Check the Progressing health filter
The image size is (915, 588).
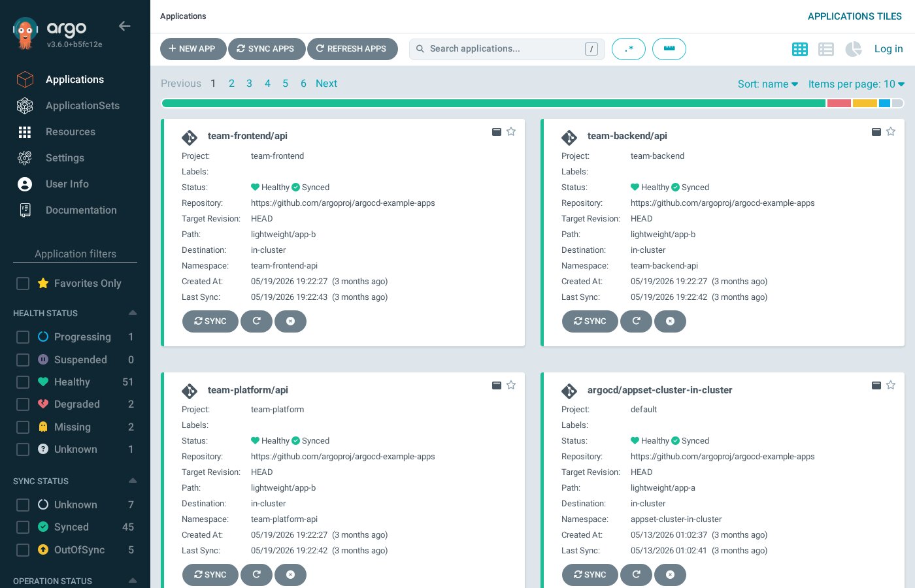23,337
